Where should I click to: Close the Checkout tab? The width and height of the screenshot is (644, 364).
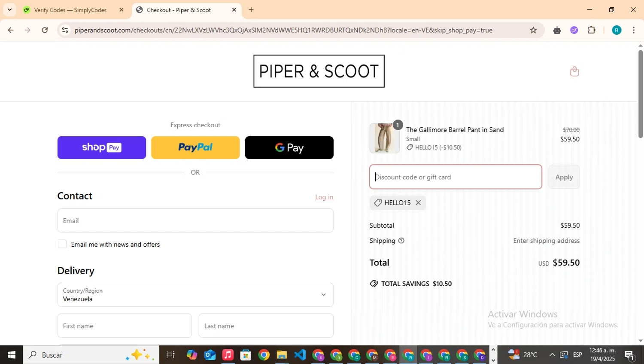tap(234, 10)
